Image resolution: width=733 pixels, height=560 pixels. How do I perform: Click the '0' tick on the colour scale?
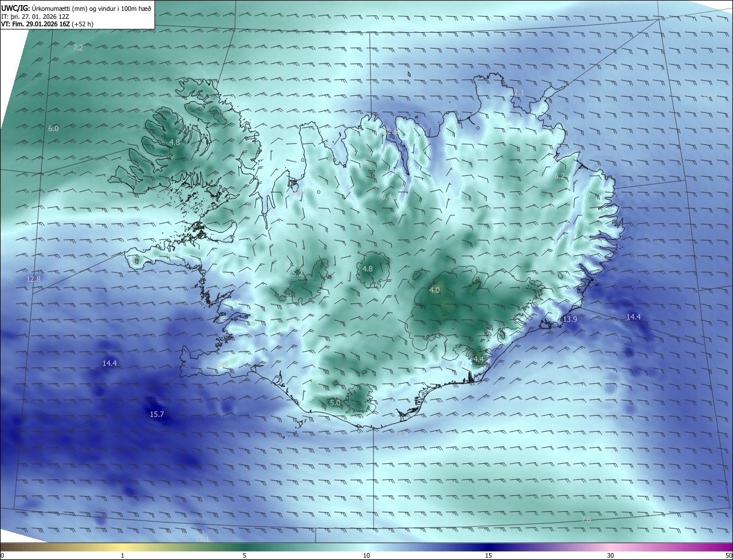(2, 555)
